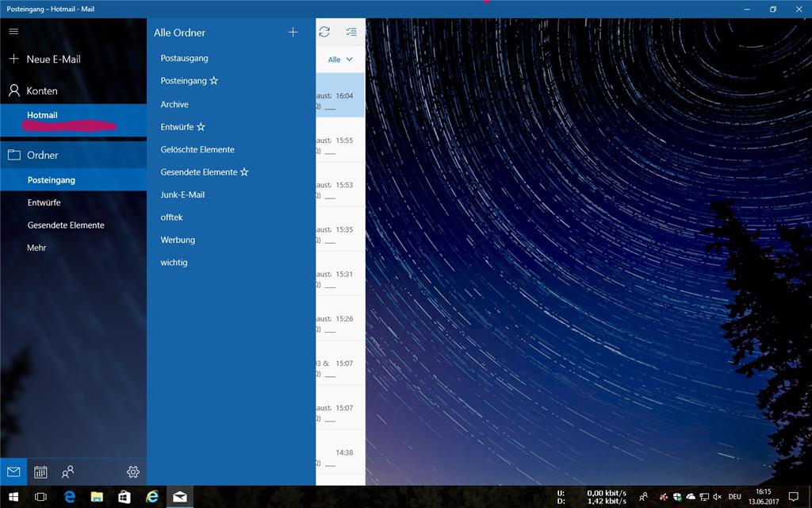The height and width of the screenshot is (508, 812).
Task: Click muted speaker volume tray icon
Action: point(717,497)
